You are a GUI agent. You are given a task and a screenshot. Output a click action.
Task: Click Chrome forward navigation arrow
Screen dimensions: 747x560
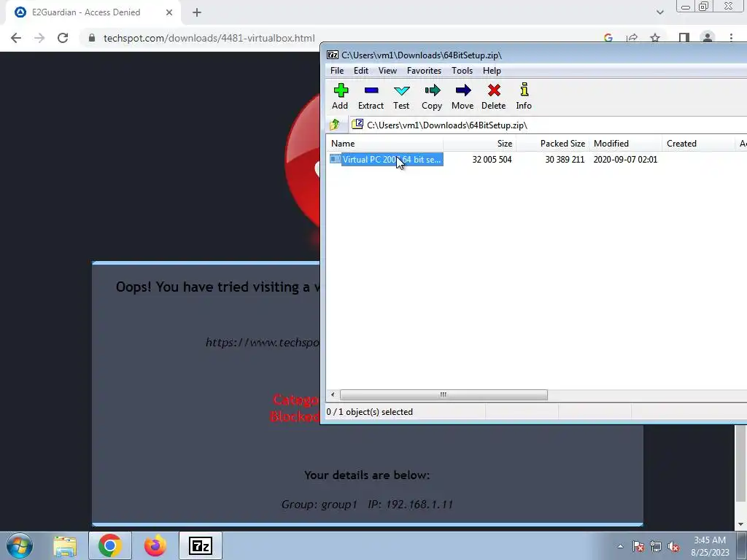tap(39, 38)
